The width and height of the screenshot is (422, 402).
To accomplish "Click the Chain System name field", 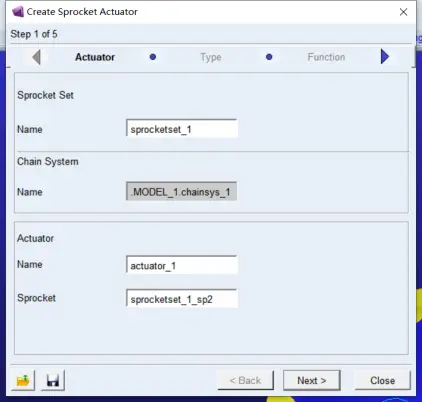I will click(182, 191).
